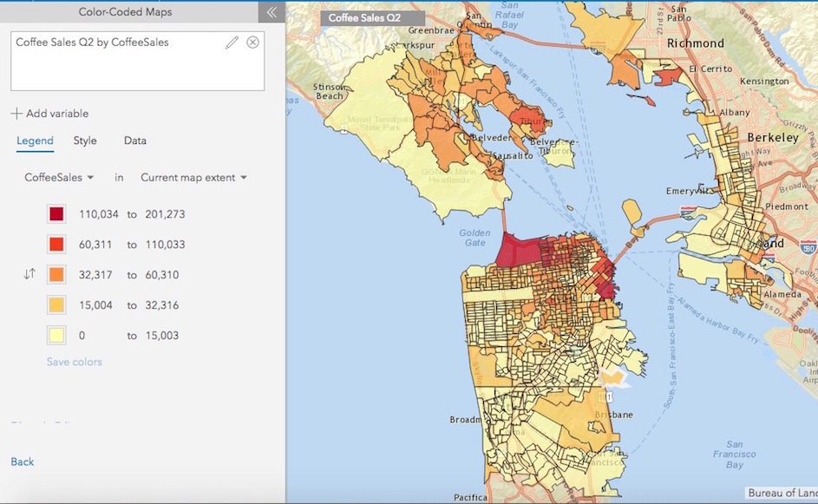Click the El Cerrito map label
818x504 pixels.
tap(710, 69)
